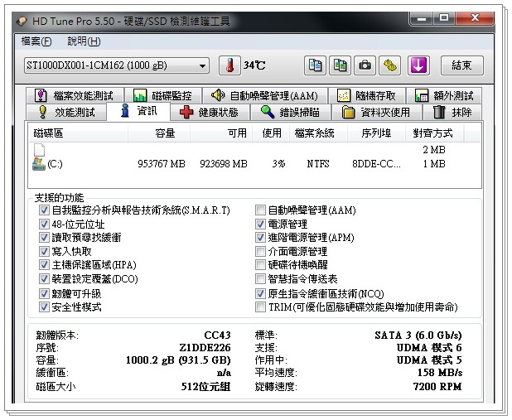Screen dimensions: 512x420
Task: Toggle the 安全性模式 checkbox
Action: click(44, 307)
